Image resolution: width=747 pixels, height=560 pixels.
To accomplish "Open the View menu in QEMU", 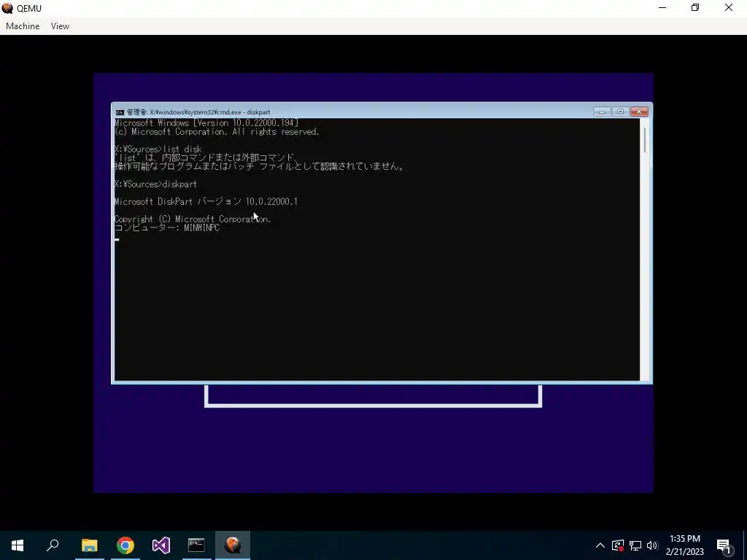I will [60, 26].
